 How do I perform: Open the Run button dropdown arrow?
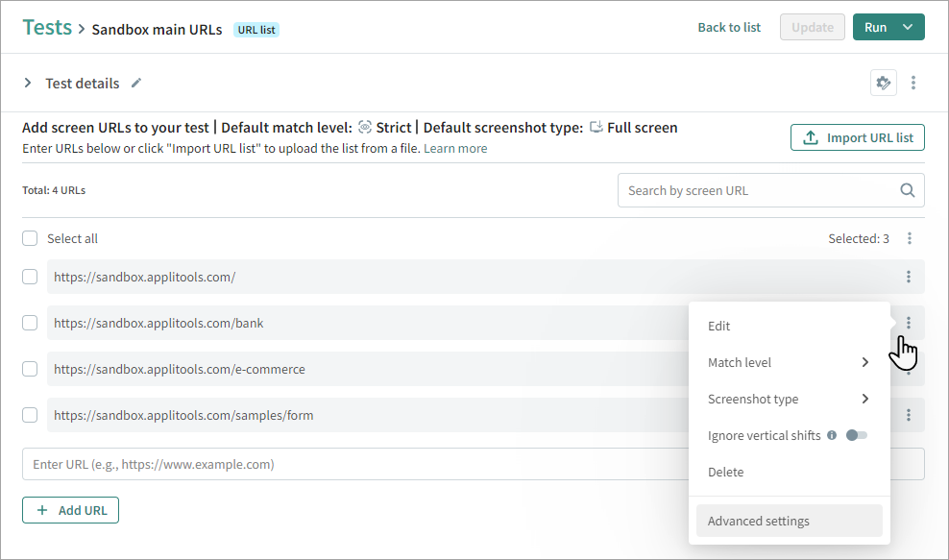coord(908,27)
